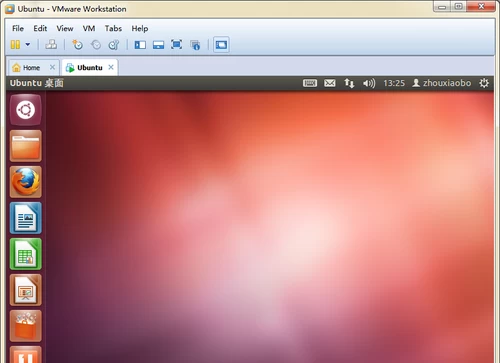Open the Ubuntu Dash home launcher
500x363 pixels.
point(26,110)
